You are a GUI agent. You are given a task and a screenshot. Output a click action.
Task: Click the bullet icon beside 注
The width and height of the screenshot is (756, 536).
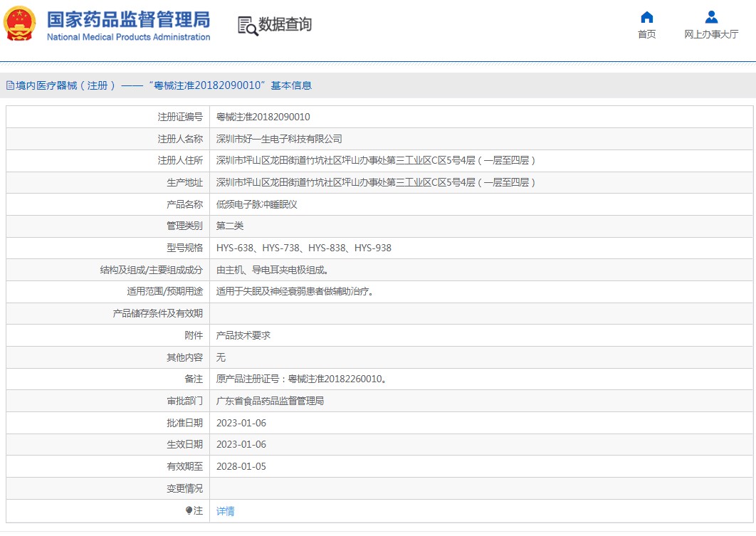189,510
